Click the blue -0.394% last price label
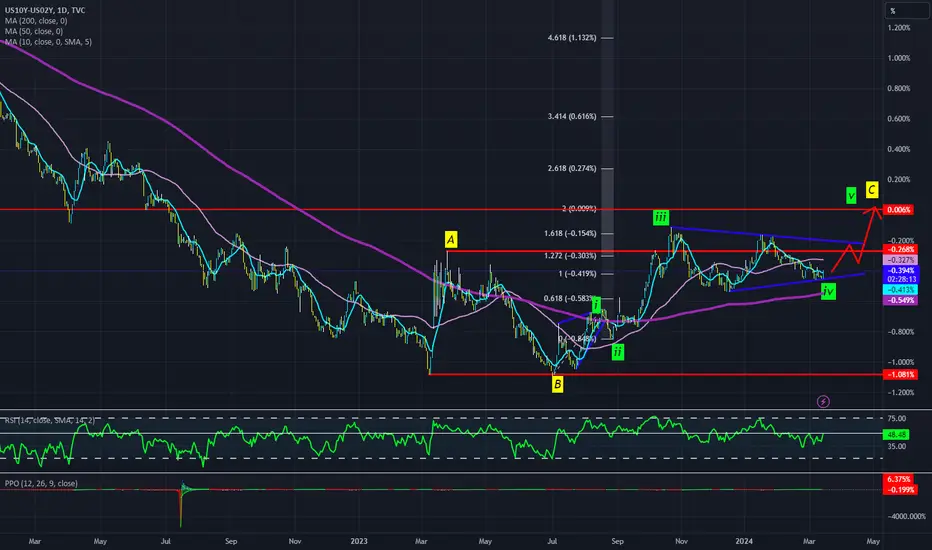Viewport: 932px width, 550px height. point(901,271)
